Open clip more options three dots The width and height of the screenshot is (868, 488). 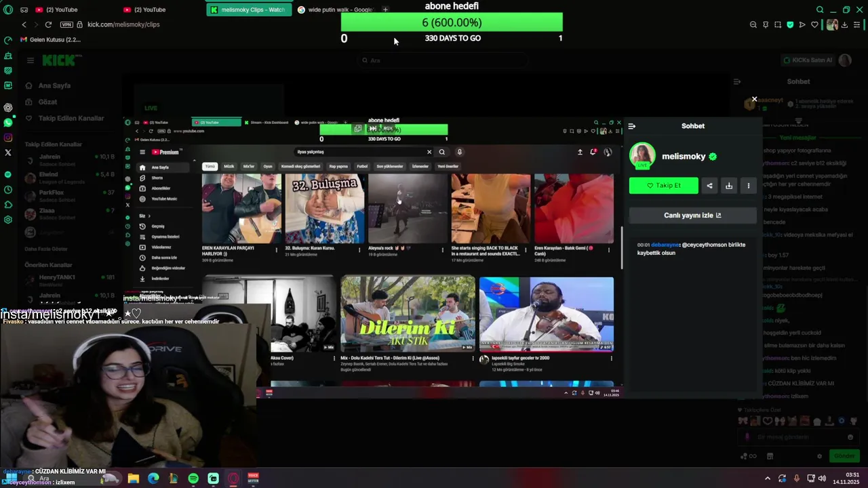click(749, 186)
